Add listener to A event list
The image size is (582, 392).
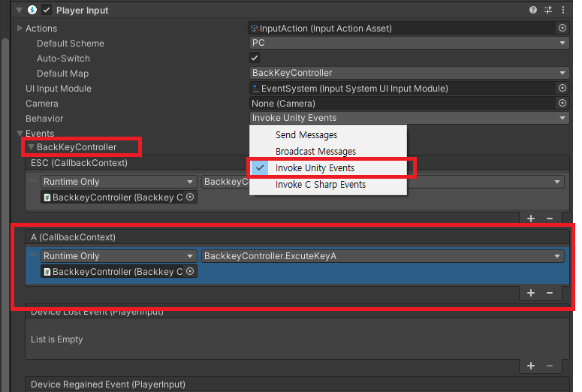coord(531,293)
